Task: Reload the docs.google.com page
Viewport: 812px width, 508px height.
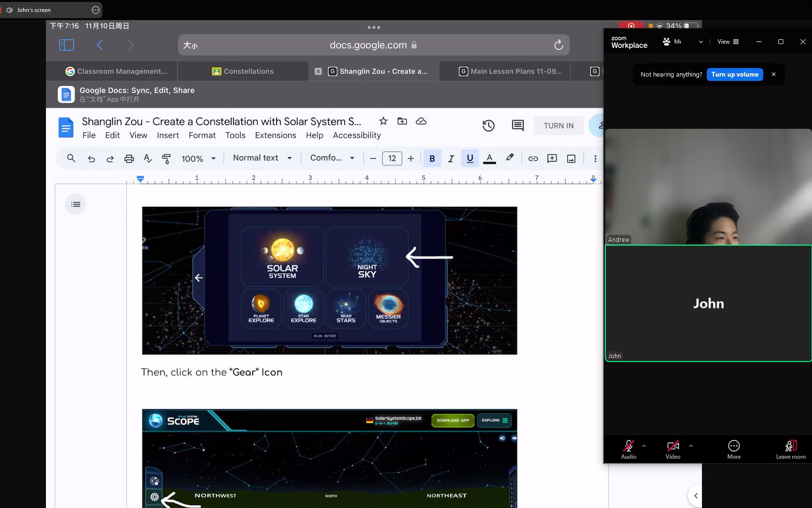Action: pyautogui.click(x=558, y=45)
